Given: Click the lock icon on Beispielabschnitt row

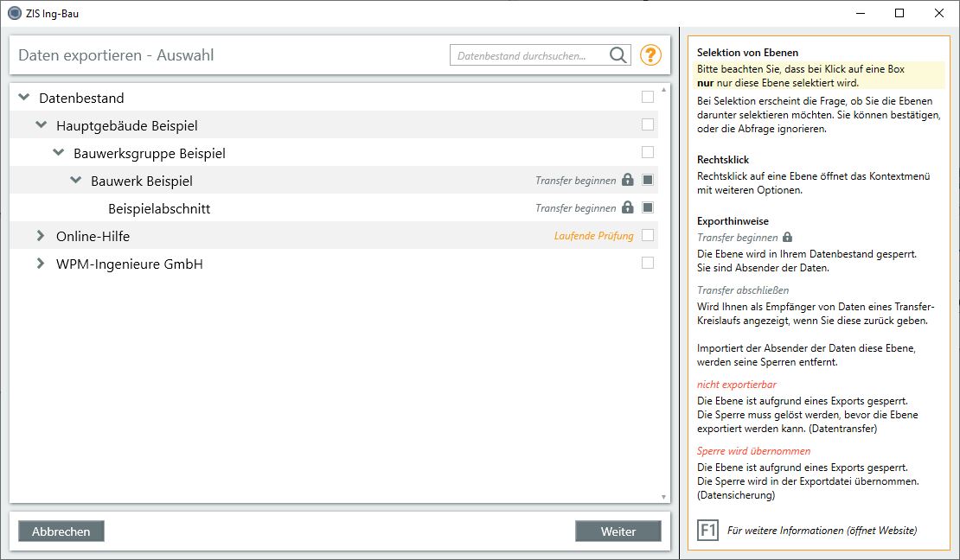Looking at the screenshot, I should (x=628, y=208).
